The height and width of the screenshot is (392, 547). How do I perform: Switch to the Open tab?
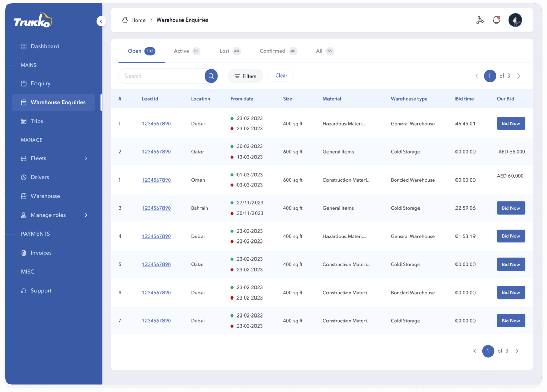pyautogui.click(x=141, y=51)
